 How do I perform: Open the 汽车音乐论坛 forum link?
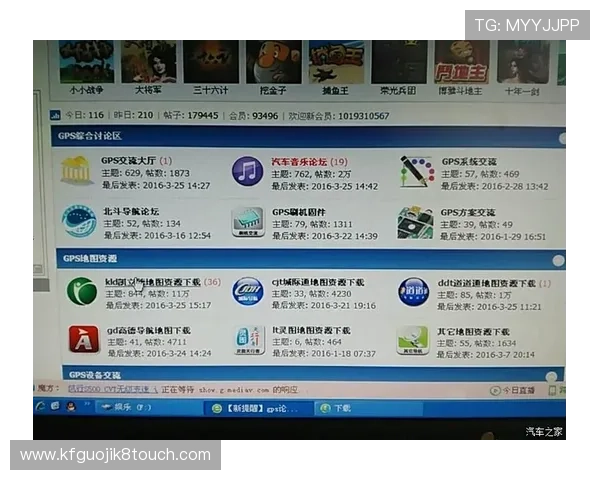click(299, 162)
